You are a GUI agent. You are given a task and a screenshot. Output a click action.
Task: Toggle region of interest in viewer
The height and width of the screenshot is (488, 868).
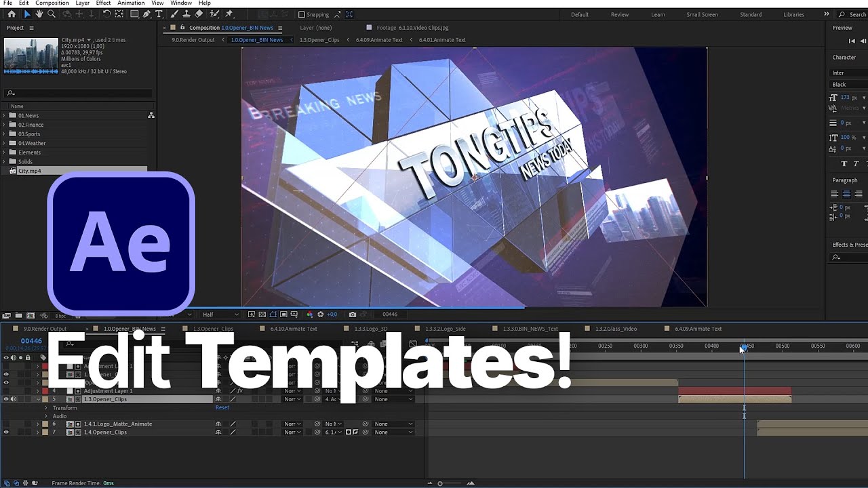[283, 314]
